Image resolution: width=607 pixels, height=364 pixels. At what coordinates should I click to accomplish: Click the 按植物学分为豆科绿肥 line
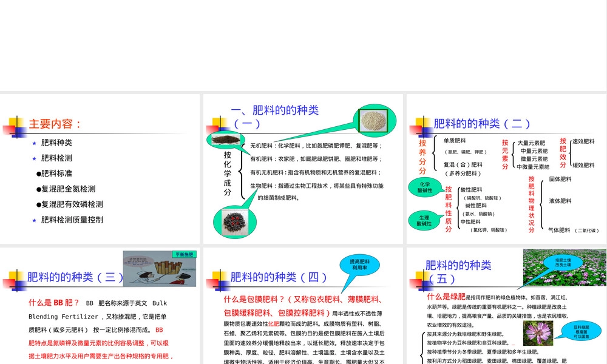(467, 343)
